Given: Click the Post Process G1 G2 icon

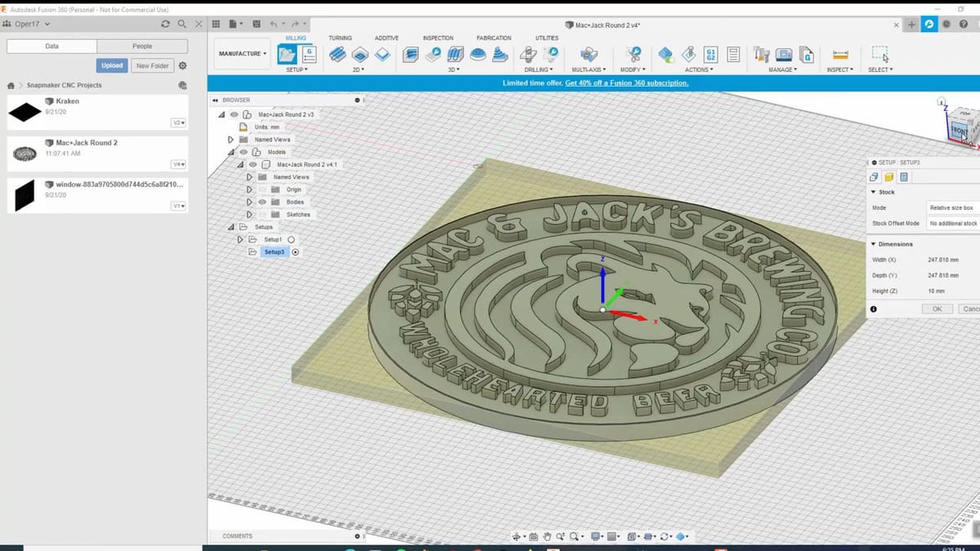Looking at the screenshot, I should pyautogui.click(x=710, y=54).
